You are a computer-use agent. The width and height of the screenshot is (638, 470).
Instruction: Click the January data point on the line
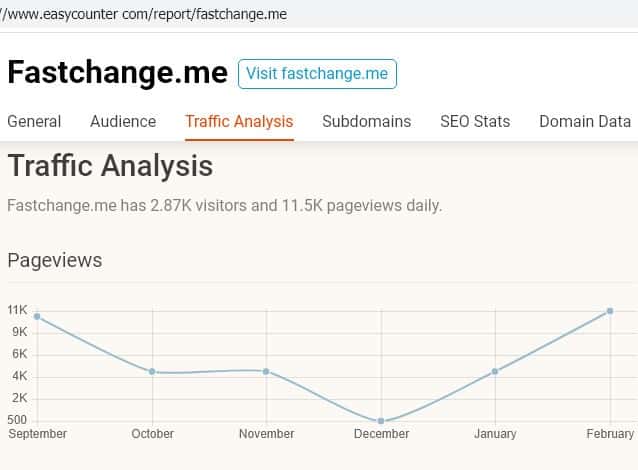[x=495, y=372]
